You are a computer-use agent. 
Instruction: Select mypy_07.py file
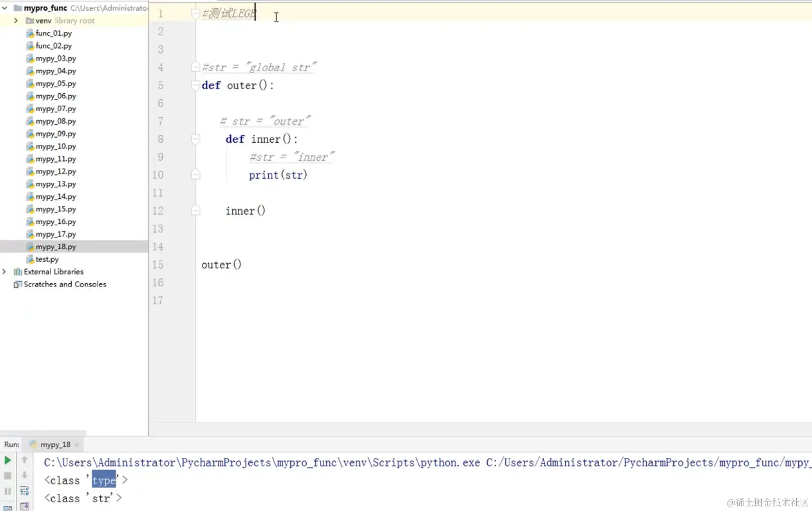click(55, 109)
